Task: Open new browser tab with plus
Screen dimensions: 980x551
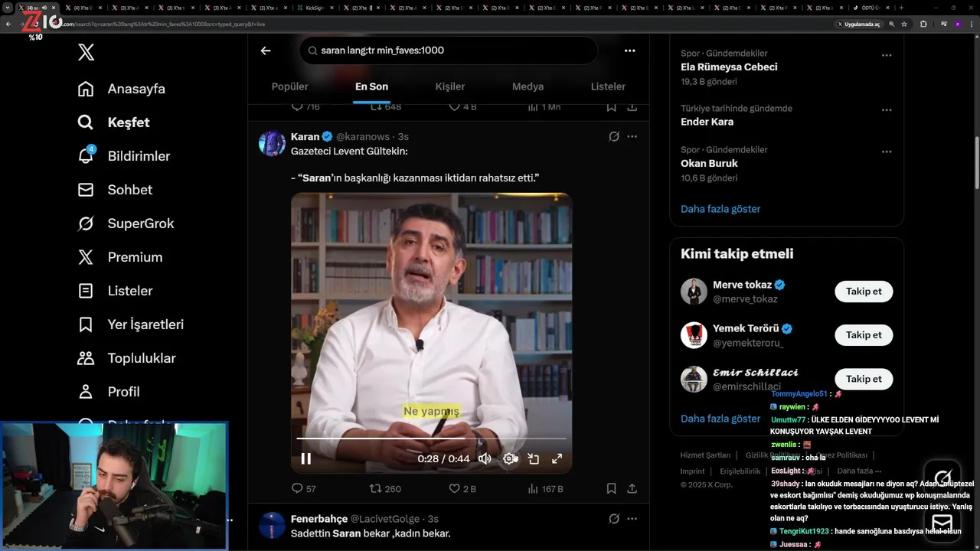Action: (x=900, y=8)
